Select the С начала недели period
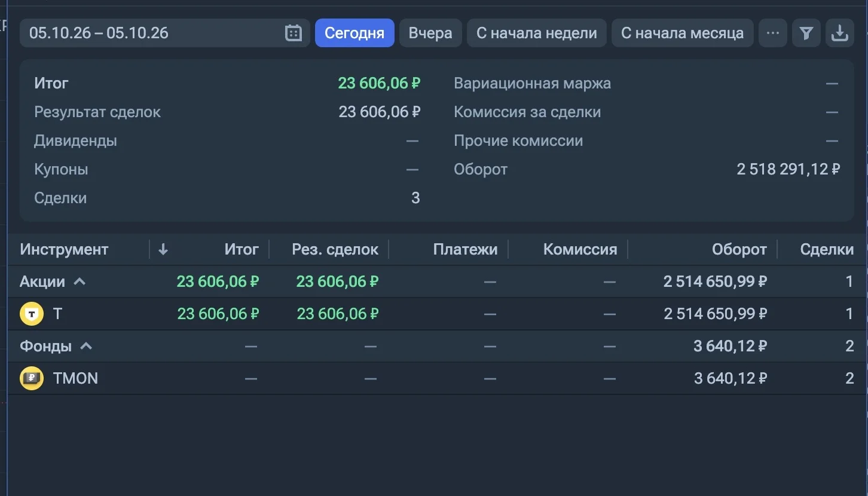 536,33
